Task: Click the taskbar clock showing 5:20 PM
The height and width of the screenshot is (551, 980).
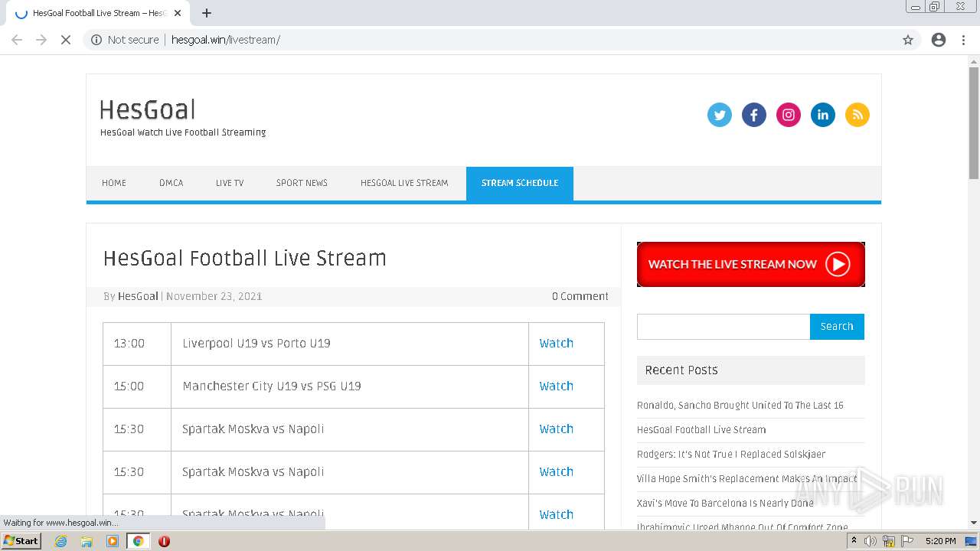Action: (940, 541)
